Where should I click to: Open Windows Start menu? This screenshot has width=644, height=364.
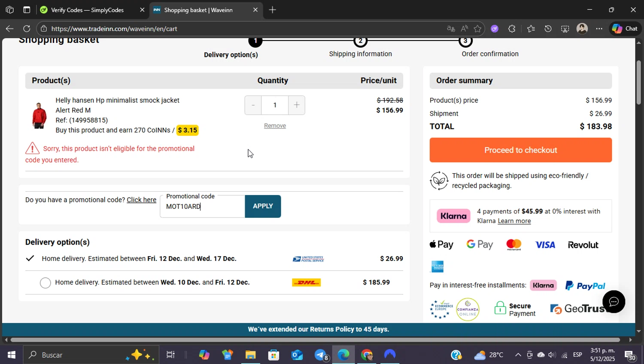pyautogui.click(x=11, y=355)
